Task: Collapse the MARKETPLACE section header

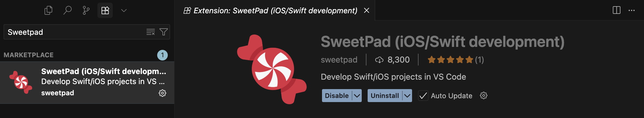Action: [87, 55]
